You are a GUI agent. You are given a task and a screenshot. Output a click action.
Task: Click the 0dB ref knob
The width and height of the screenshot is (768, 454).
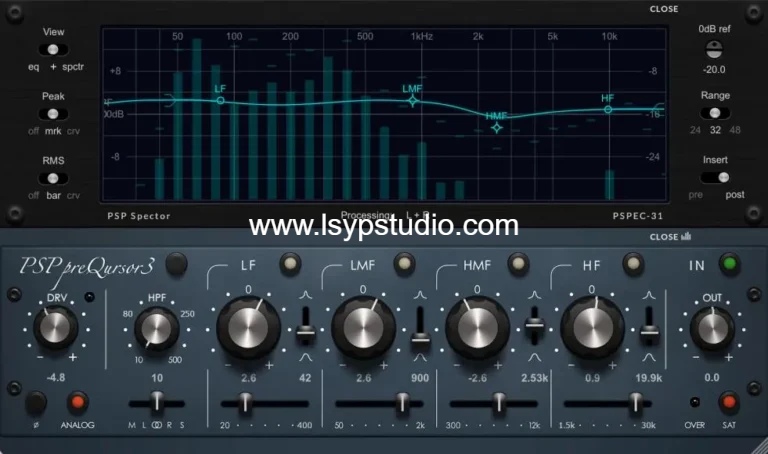tap(714, 49)
